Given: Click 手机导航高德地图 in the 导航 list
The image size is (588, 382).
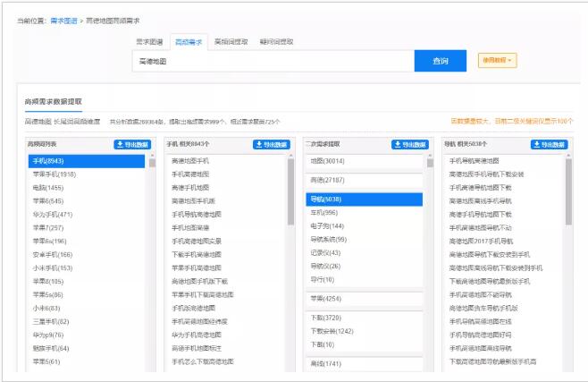Looking at the screenshot, I should [x=474, y=161].
